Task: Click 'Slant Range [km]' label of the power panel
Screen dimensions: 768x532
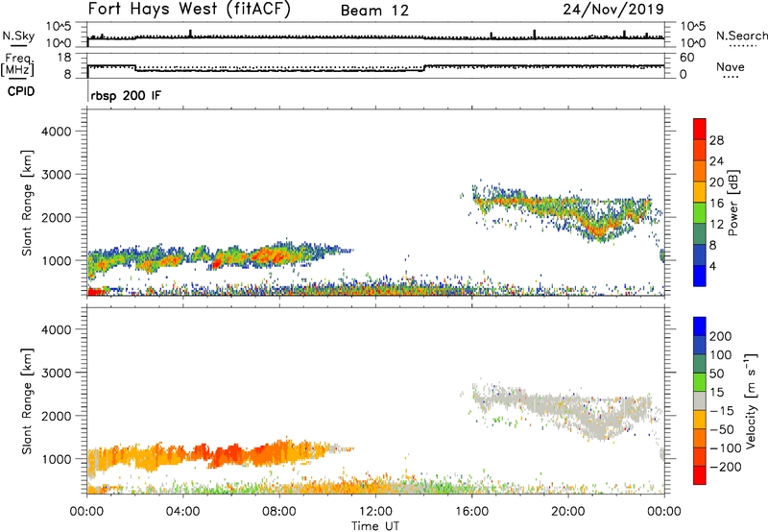Action: click(x=27, y=203)
